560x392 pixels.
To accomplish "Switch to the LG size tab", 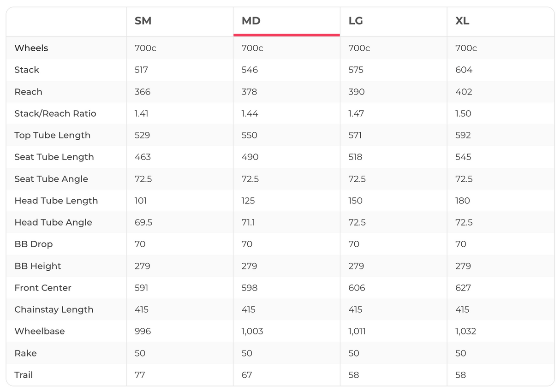I will [356, 21].
